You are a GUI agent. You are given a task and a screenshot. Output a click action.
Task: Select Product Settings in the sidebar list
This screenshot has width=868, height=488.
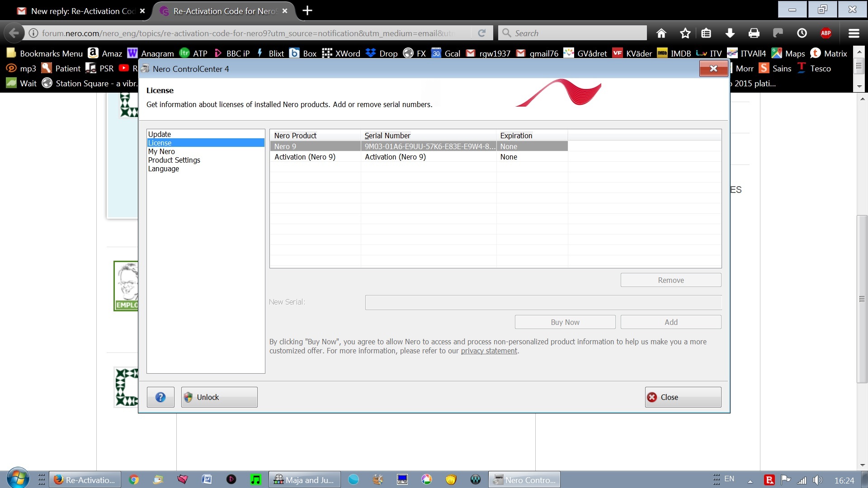(174, 160)
